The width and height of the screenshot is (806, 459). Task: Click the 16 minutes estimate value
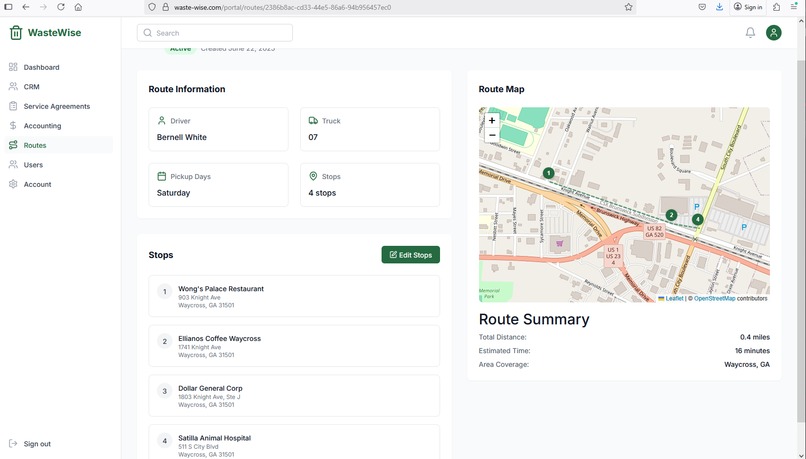pyautogui.click(x=752, y=351)
